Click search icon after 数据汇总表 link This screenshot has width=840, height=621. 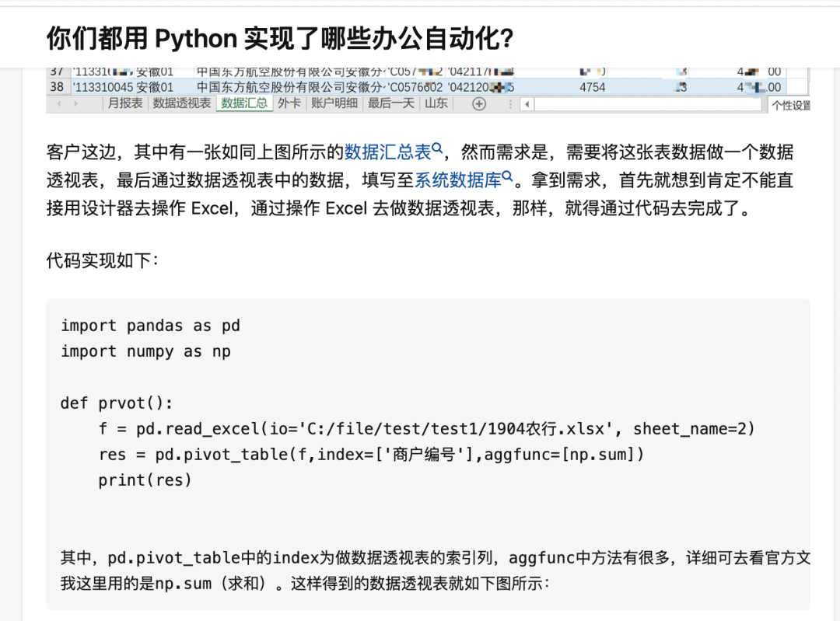(437, 148)
